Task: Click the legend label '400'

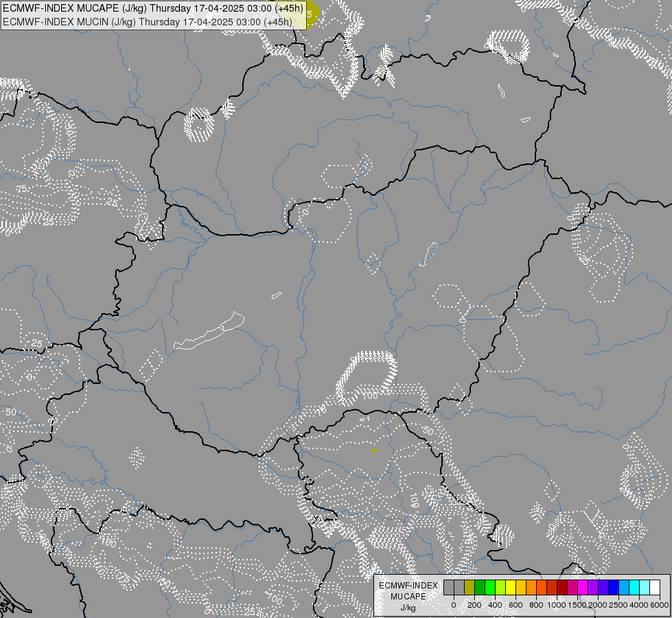Action: pyautogui.click(x=495, y=605)
